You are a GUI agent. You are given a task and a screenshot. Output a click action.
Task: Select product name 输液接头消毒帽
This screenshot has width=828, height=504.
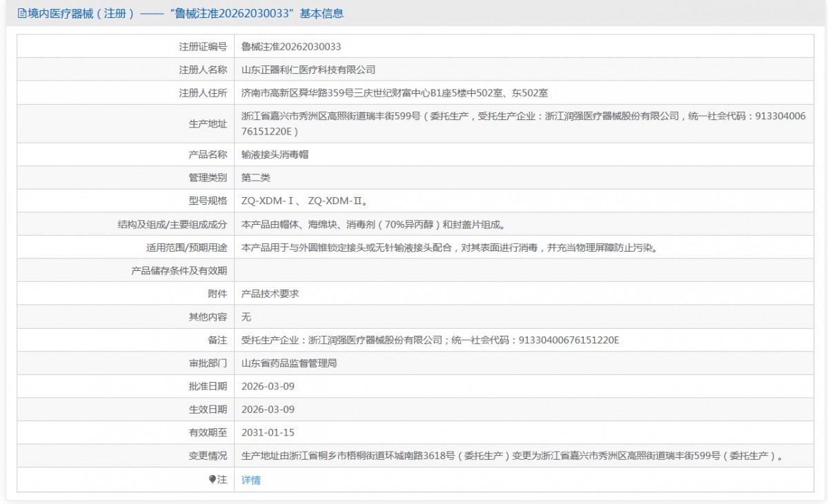point(275,154)
